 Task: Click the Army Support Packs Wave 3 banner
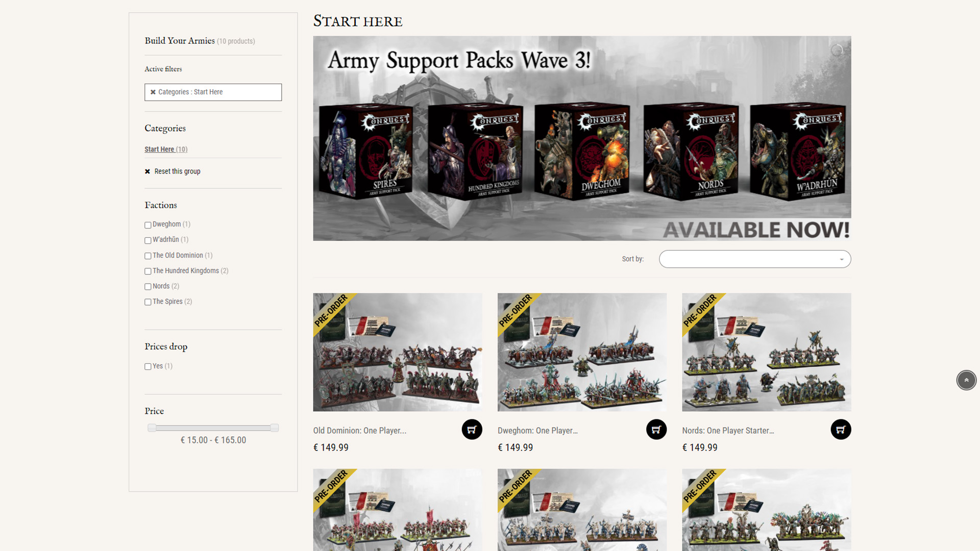[x=582, y=138]
